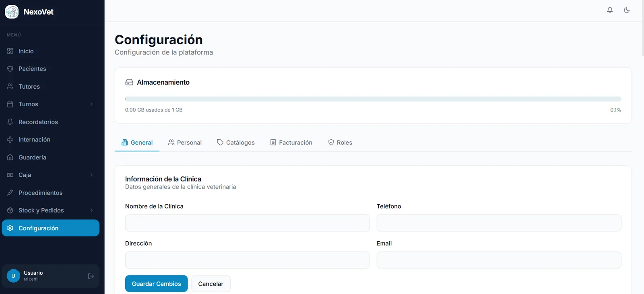Focus the Email input field
644x294 pixels.
(499, 260)
